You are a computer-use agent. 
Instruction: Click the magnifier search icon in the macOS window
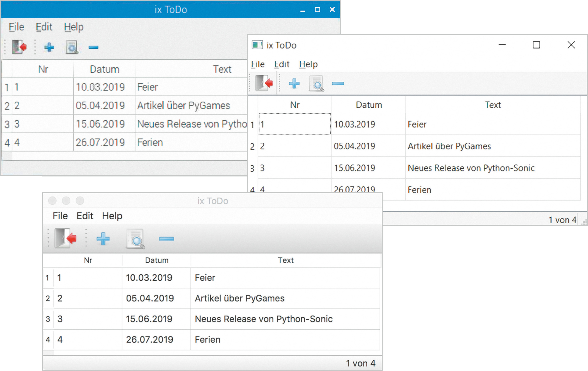(x=136, y=239)
